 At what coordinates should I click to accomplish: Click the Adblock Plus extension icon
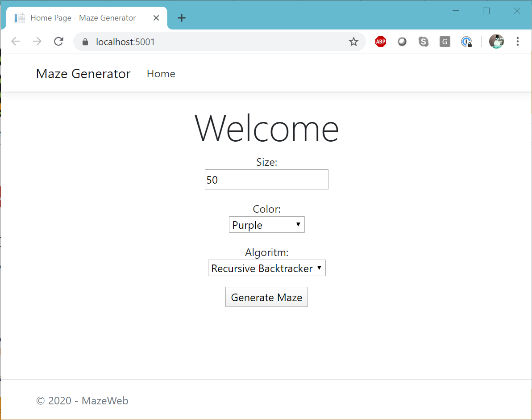click(380, 41)
